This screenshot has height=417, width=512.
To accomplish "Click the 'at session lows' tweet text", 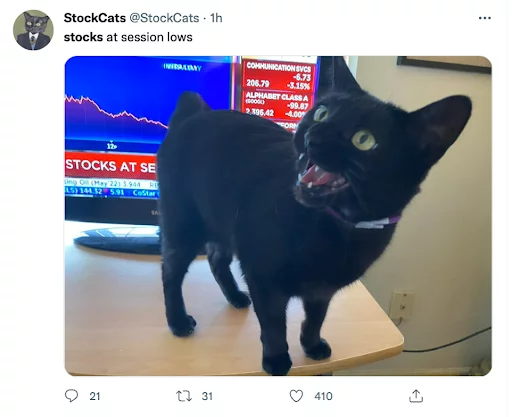I will point(149,37).
